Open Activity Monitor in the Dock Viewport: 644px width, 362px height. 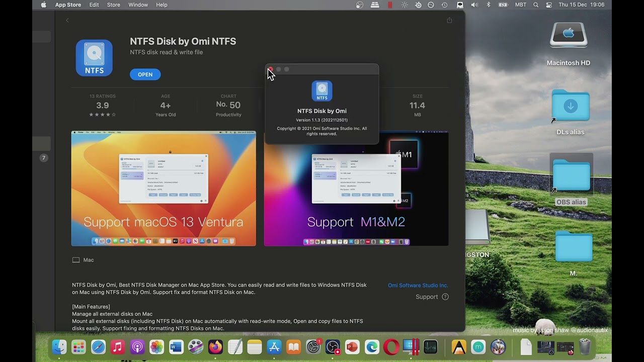431,347
